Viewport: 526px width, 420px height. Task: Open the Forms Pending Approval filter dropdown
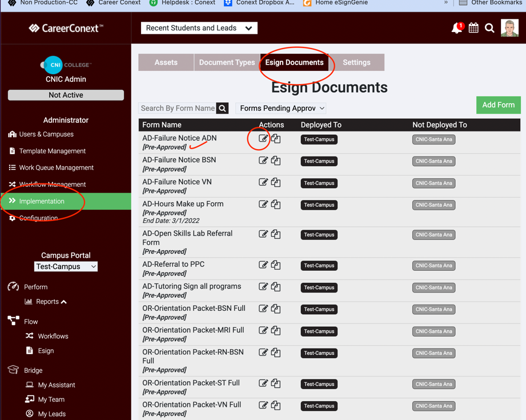point(281,108)
